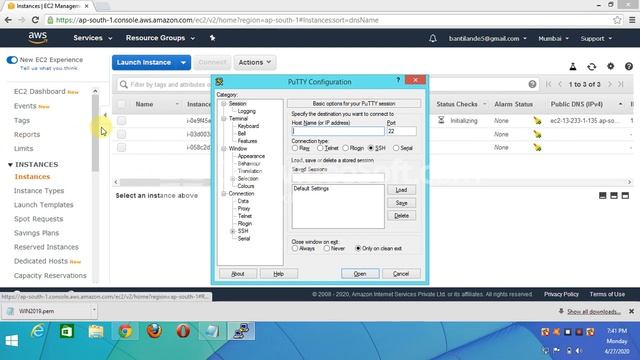
Task: Click the Host Name input field
Action: coord(338,131)
